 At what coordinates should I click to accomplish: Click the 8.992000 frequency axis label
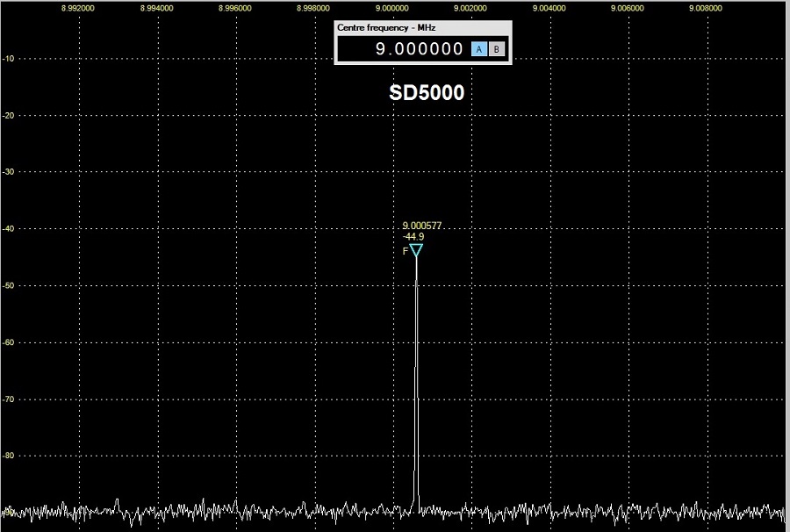(x=78, y=8)
